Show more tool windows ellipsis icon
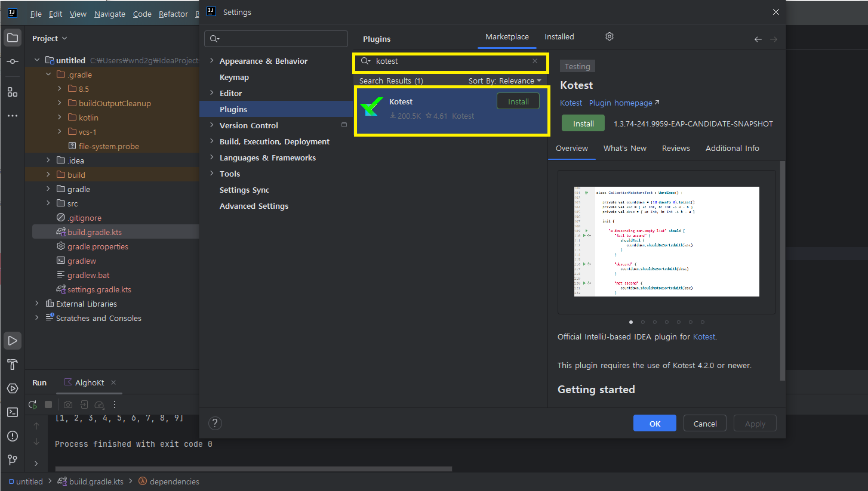 (13, 116)
